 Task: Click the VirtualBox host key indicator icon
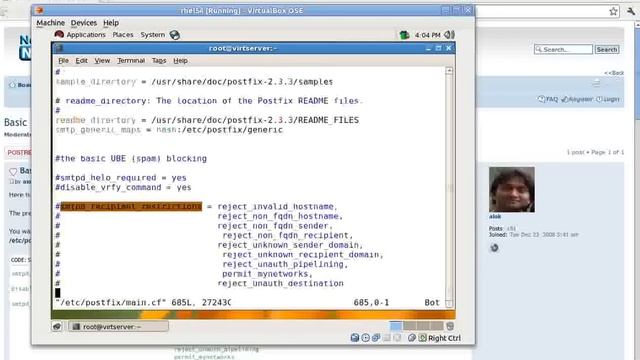422,338
